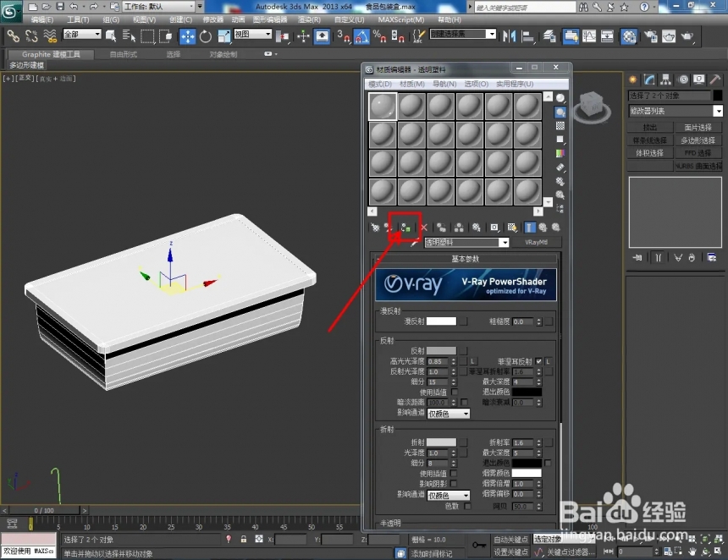728x560 pixels.
Task: Open Select by Name list
Action: [x=129, y=36]
